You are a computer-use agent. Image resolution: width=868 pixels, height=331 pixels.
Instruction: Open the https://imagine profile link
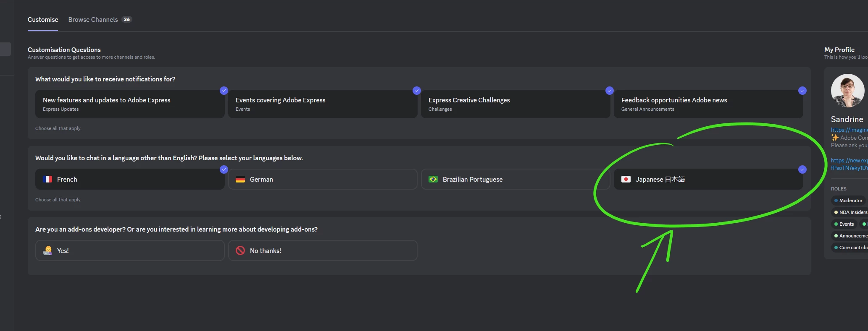coord(849,130)
